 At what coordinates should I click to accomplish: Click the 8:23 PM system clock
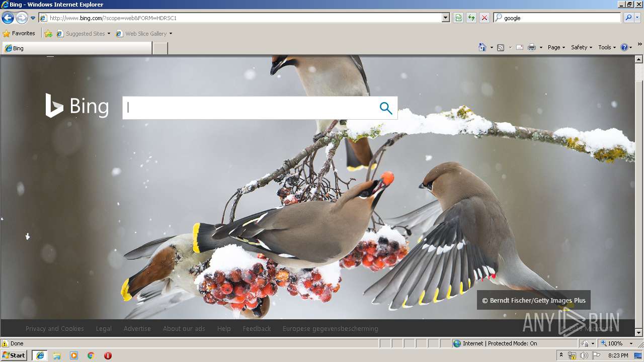(x=618, y=355)
